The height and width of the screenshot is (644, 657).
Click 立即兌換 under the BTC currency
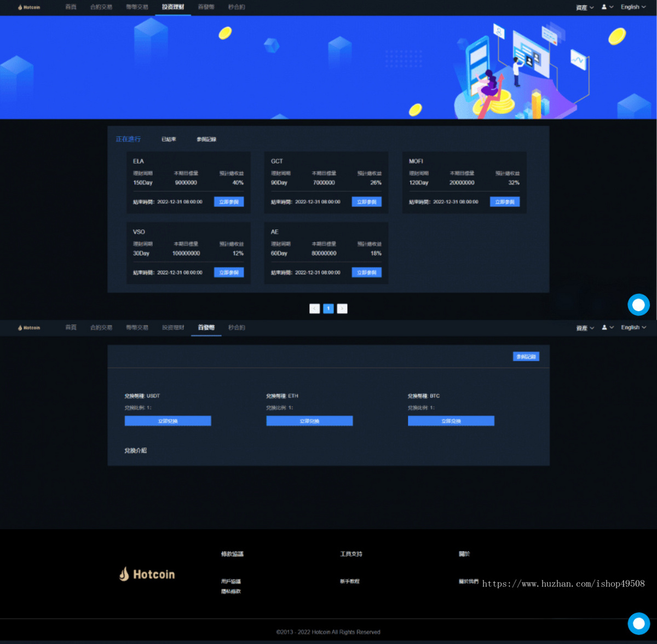451,421
